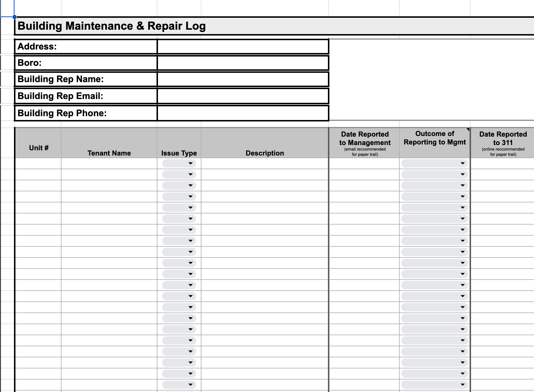Select the first Tenant Name cell
This screenshot has height=392, width=534.
coord(109,163)
